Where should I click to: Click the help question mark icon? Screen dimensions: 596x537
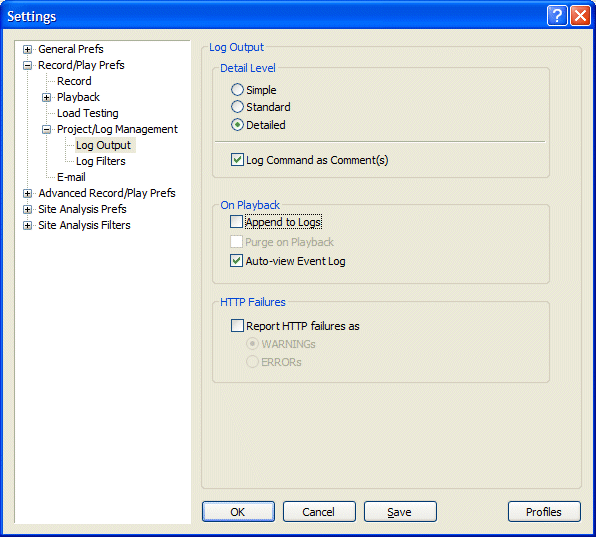point(557,16)
